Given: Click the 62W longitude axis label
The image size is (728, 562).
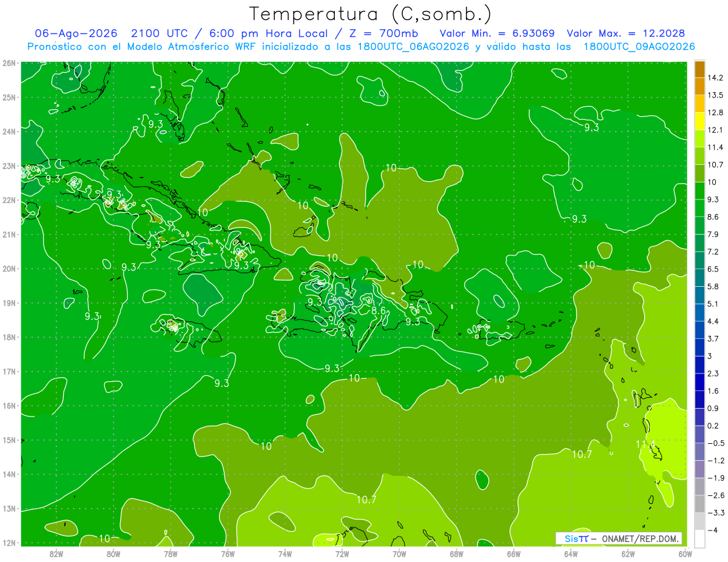Looking at the screenshot, I should [x=629, y=554].
